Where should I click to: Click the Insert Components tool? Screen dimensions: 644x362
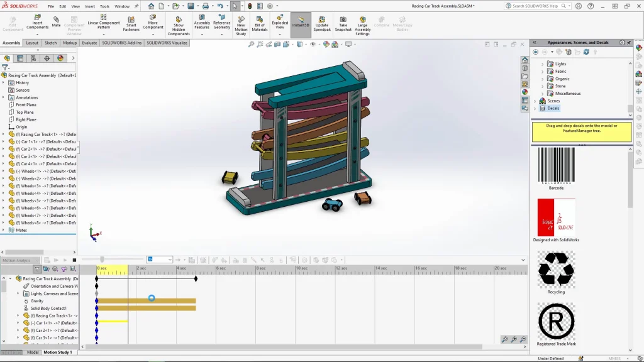click(x=37, y=23)
